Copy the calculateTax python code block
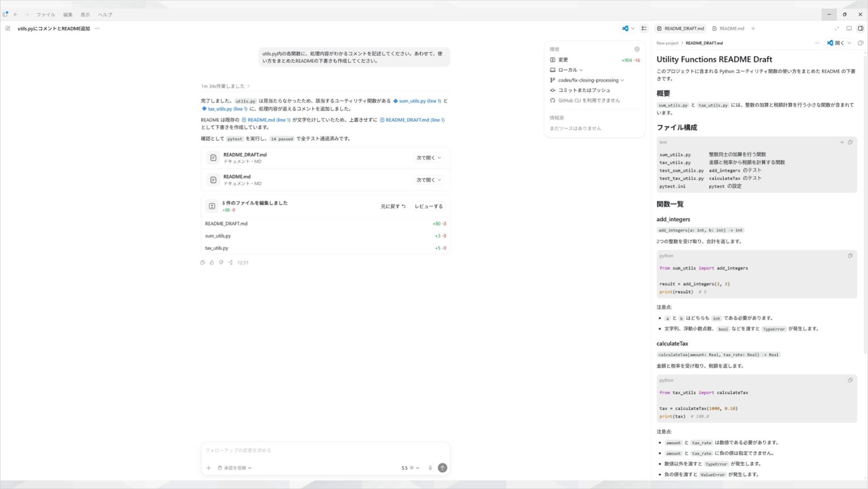 850,380
